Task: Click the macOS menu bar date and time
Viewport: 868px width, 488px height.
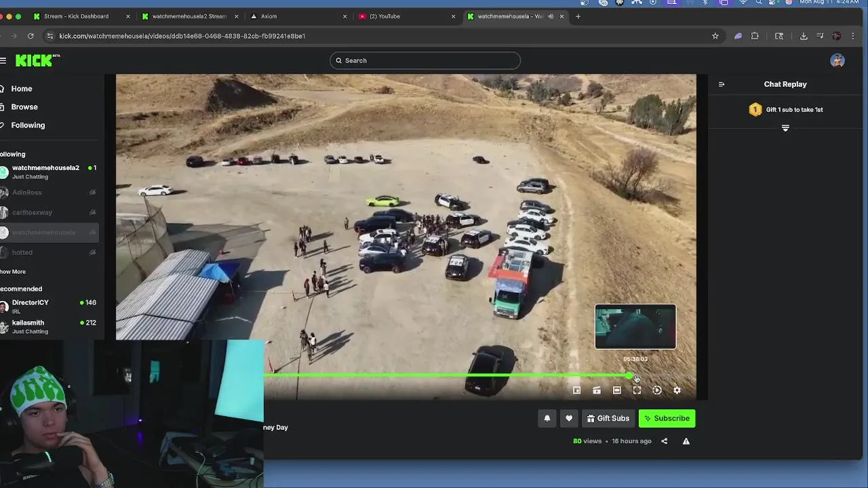Action: 829,3
